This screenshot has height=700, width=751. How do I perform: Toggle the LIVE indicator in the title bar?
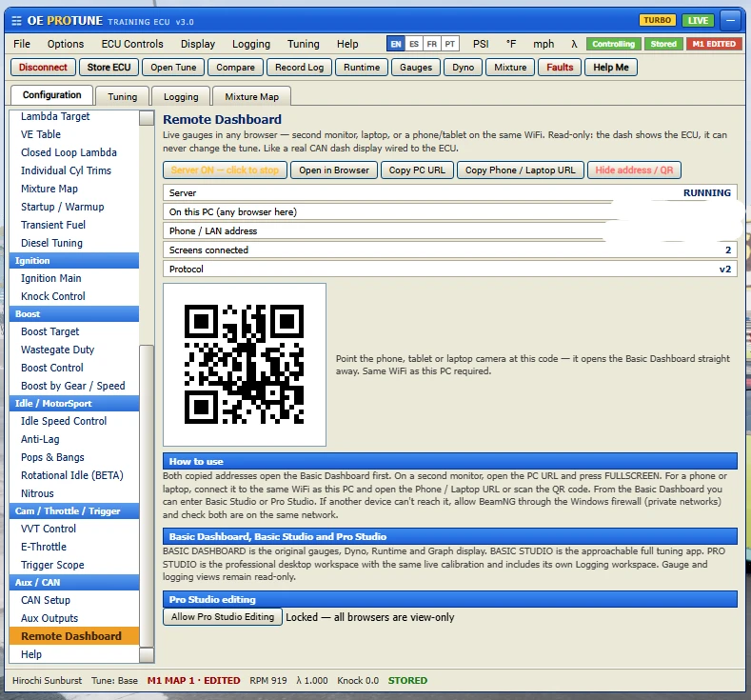coord(698,21)
